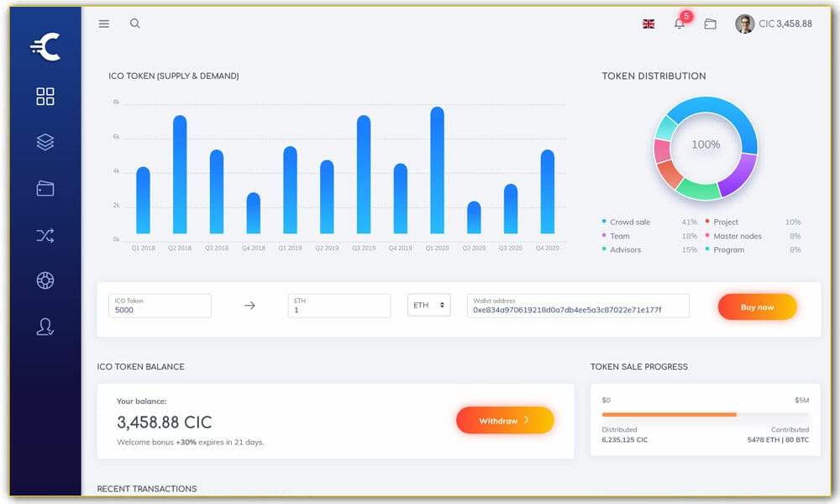Open the wallet icon in the sidebar
The image size is (840, 504).
pyautogui.click(x=44, y=188)
